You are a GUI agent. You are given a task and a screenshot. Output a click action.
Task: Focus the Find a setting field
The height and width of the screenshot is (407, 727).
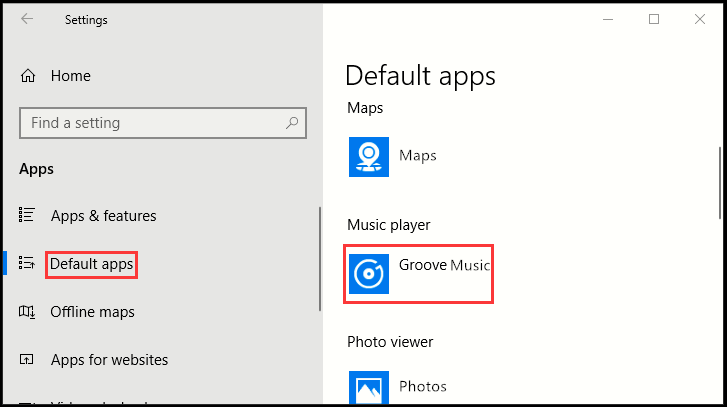point(163,123)
